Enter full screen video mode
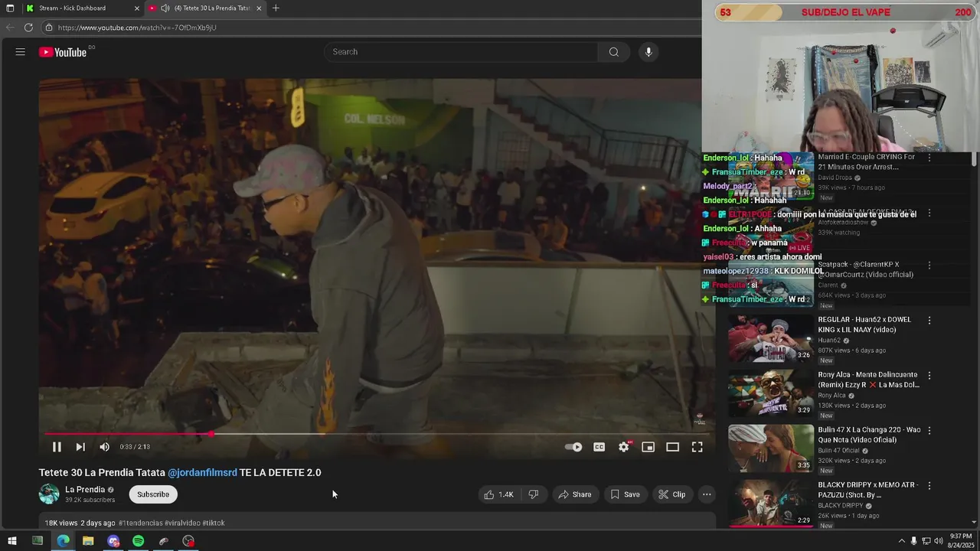Screen dimensions: 980x551 coord(697,447)
